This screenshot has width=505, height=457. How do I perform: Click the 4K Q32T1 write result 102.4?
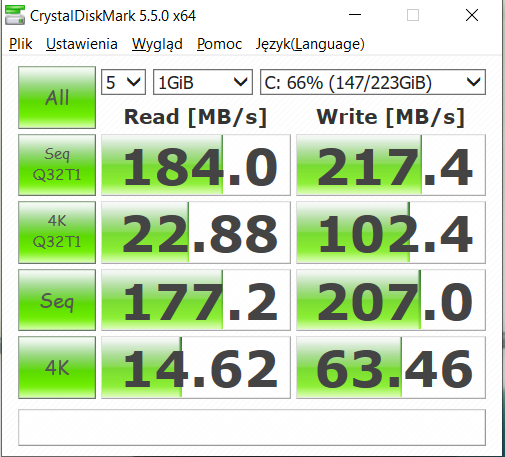391,232
